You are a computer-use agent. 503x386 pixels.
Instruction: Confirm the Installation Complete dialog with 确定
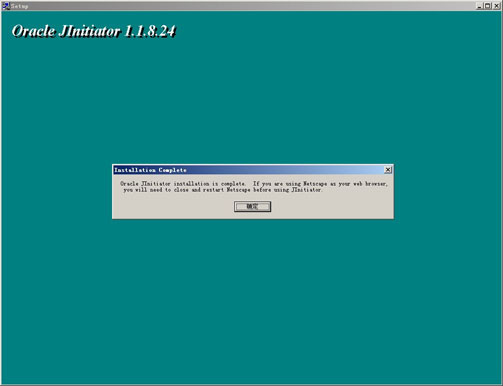coord(252,206)
